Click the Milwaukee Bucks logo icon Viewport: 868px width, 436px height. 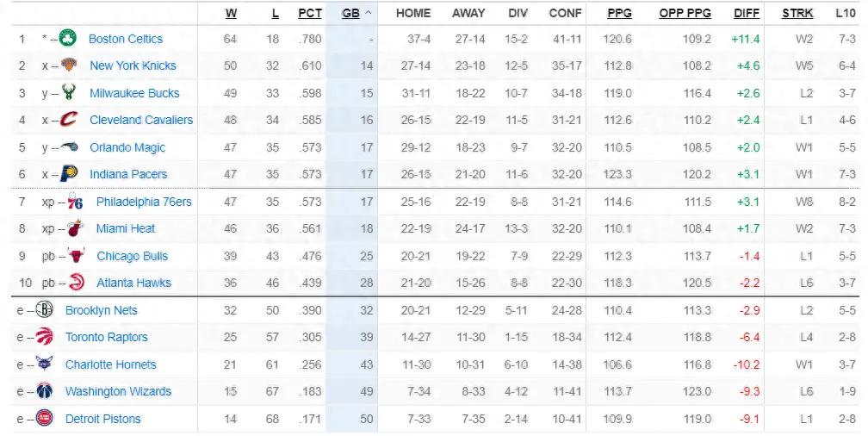coord(69,92)
